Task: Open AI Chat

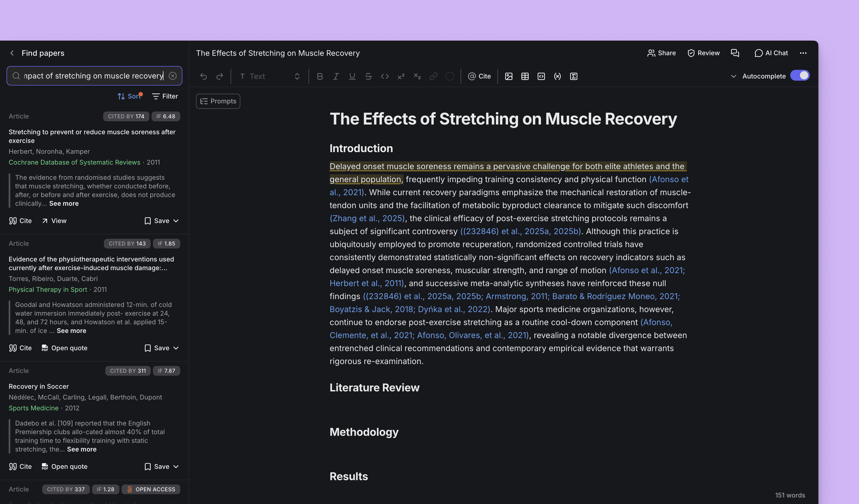Action: 771,53
